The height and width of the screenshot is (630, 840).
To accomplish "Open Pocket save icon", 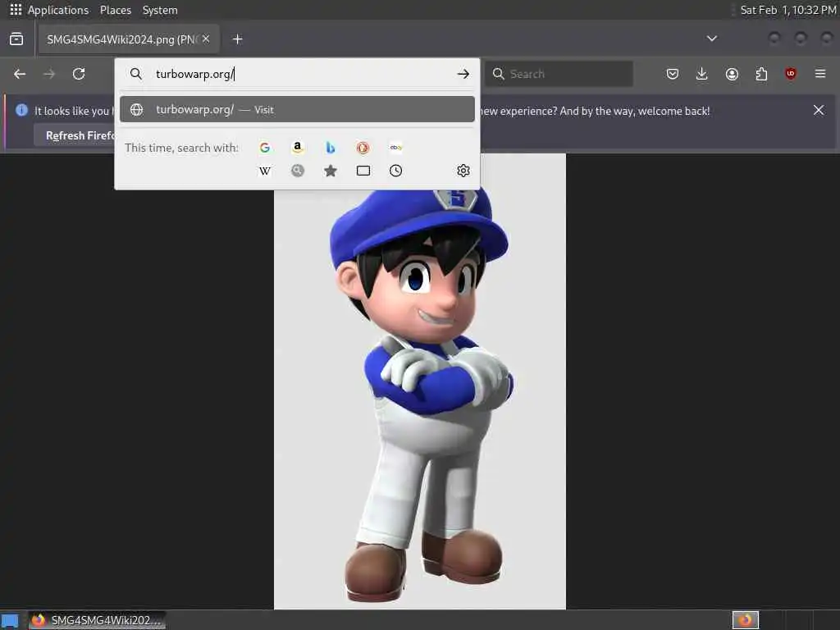I will pyautogui.click(x=673, y=74).
